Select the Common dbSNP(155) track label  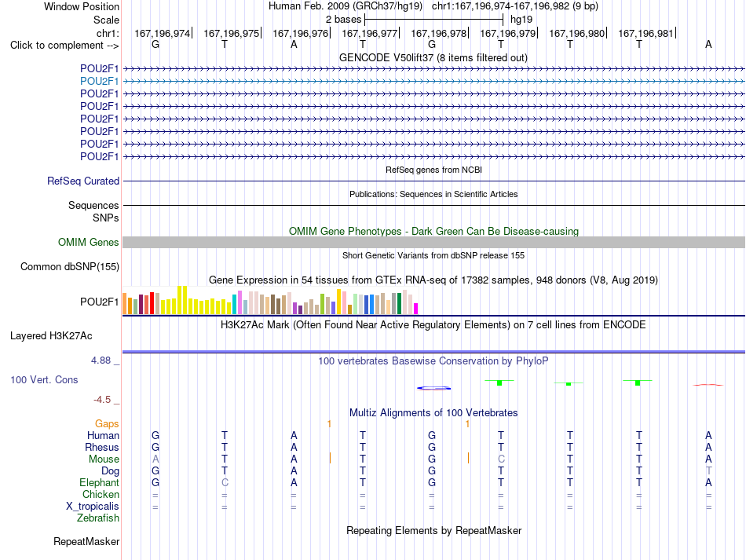tap(69, 266)
